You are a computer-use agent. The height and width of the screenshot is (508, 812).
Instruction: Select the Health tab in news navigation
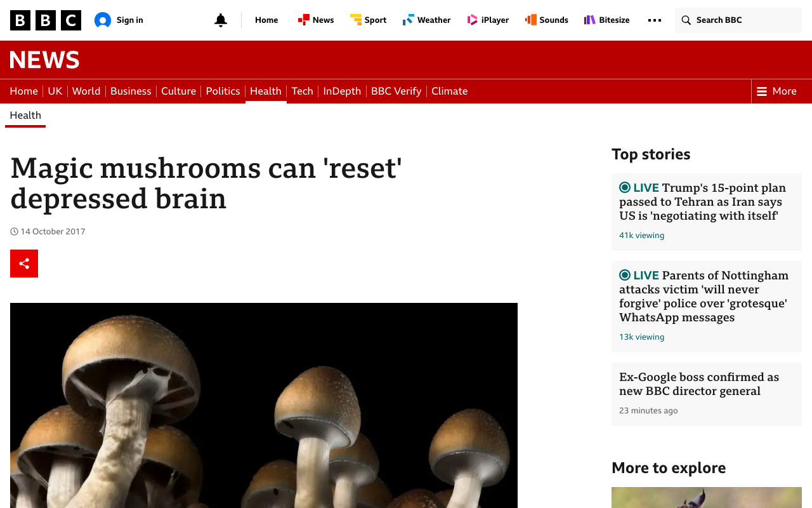click(266, 91)
